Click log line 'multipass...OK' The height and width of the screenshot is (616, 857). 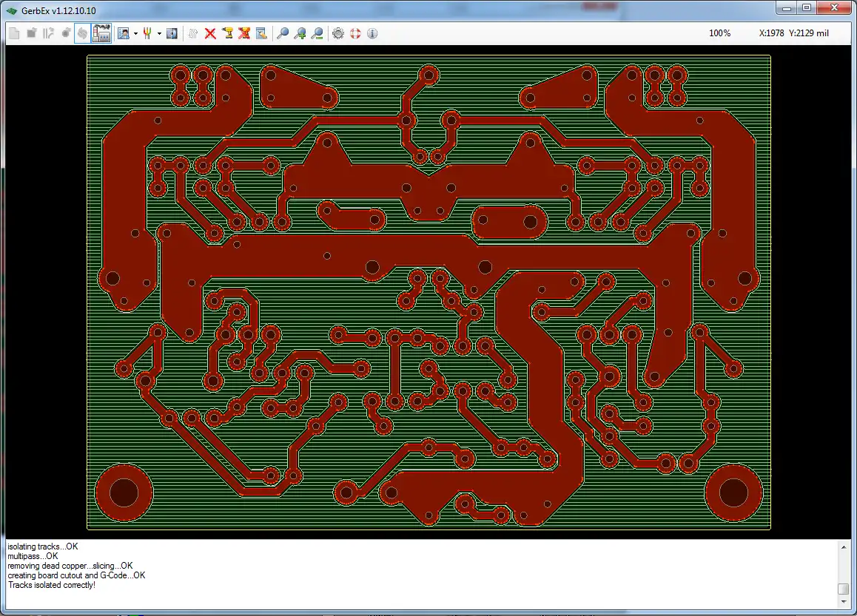click(x=33, y=556)
